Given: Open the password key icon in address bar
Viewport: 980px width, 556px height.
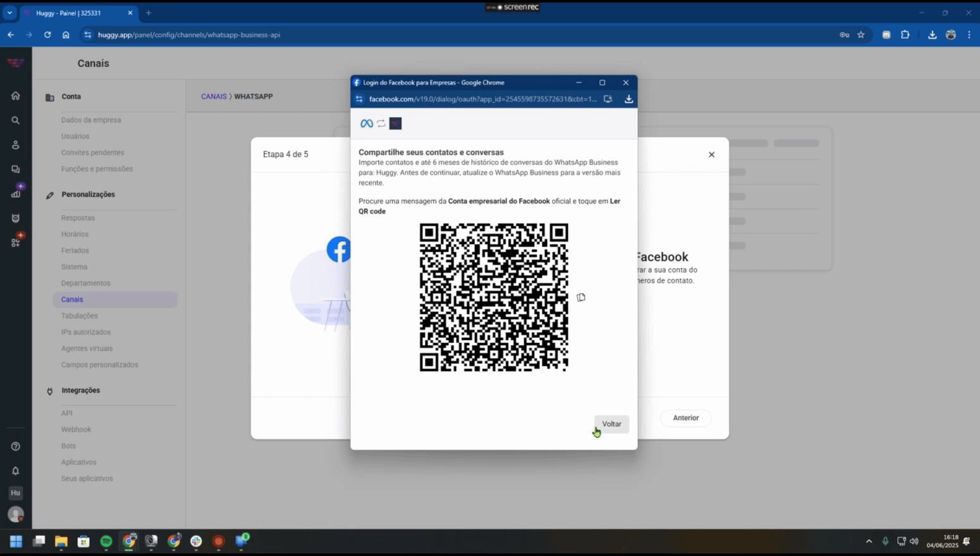Looking at the screenshot, I should coord(844,35).
